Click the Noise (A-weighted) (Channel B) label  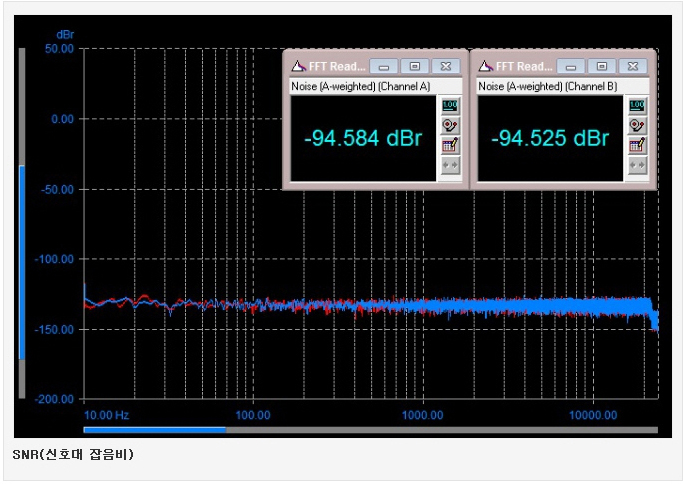click(x=548, y=86)
